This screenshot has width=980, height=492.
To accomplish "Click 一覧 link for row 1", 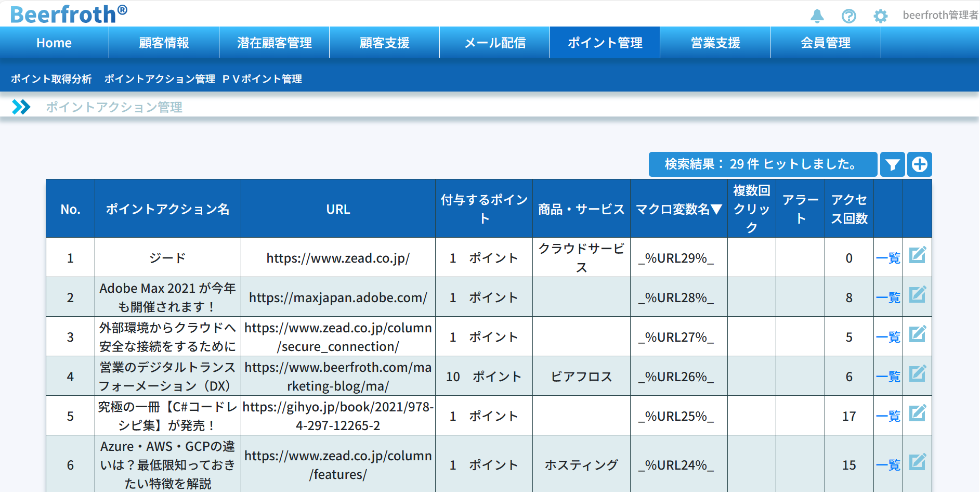I will pos(888,258).
